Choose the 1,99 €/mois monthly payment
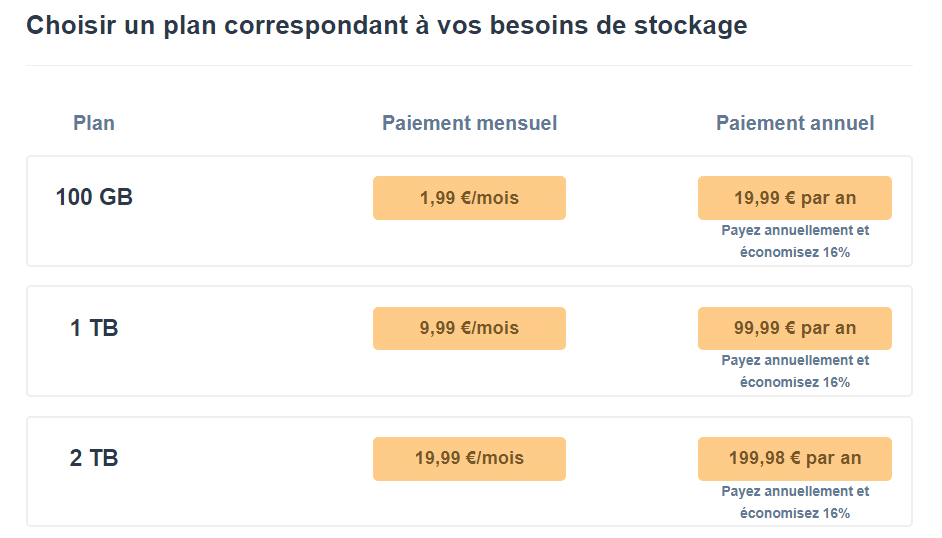 (469, 198)
